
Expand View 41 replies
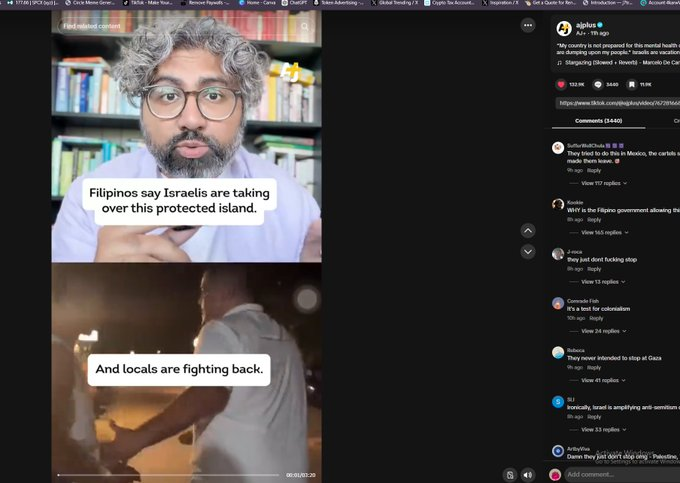(x=603, y=381)
